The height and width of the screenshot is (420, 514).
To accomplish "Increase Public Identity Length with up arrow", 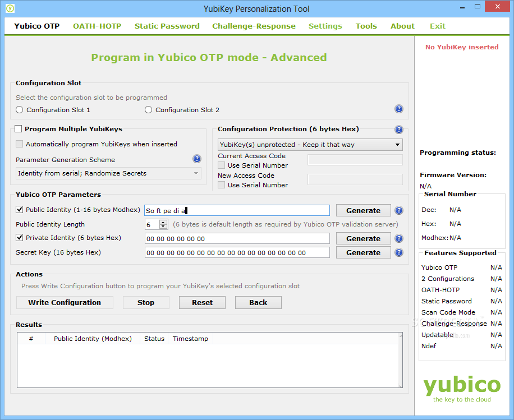I will [163, 222].
